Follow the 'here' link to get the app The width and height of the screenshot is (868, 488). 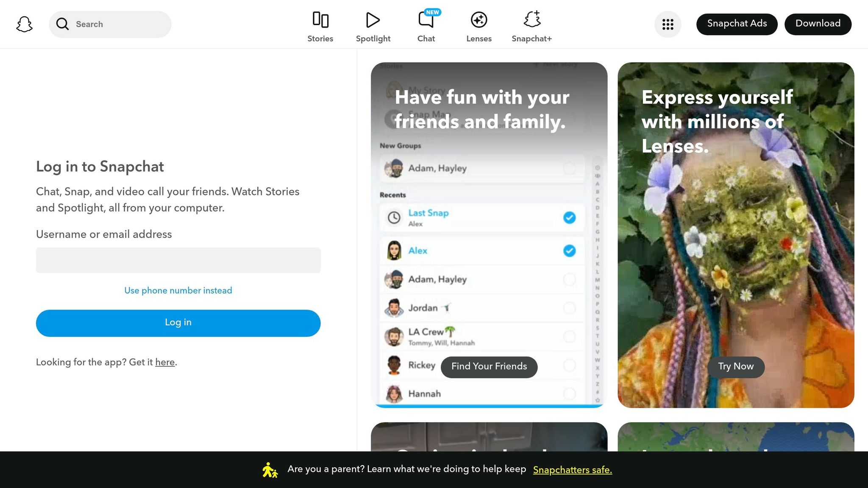165,362
